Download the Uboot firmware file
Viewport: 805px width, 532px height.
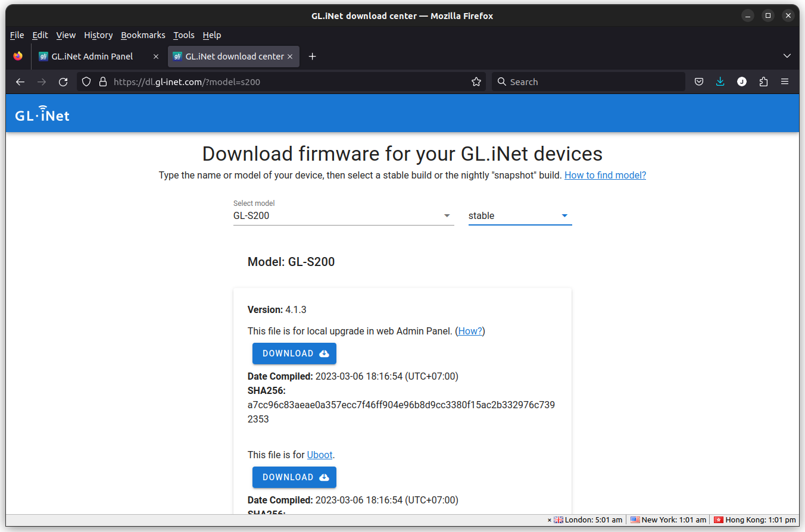[294, 477]
